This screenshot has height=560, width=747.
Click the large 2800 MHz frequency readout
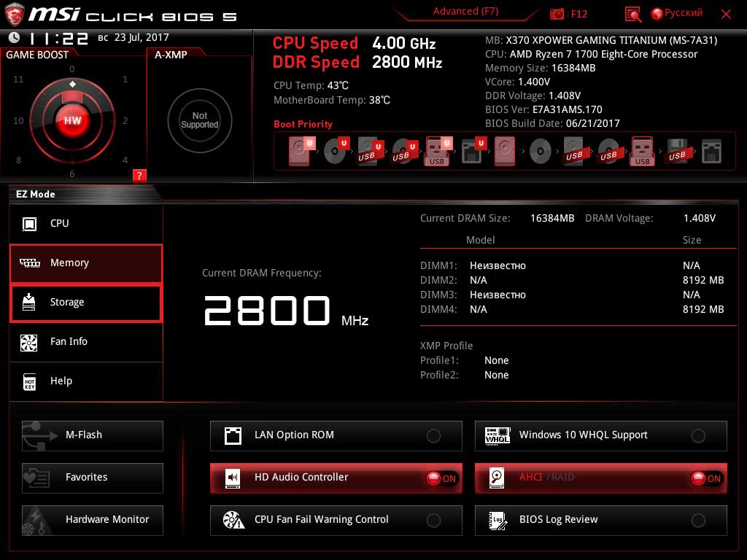click(286, 311)
